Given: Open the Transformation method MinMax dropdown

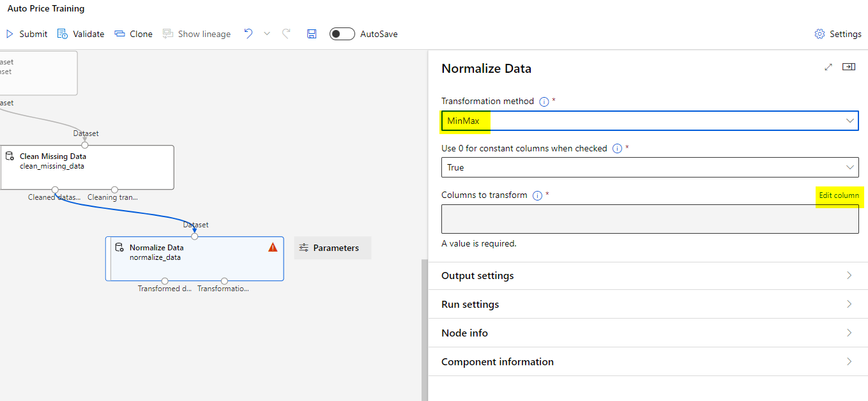Looking at the screenshot, I should point(650,121).
